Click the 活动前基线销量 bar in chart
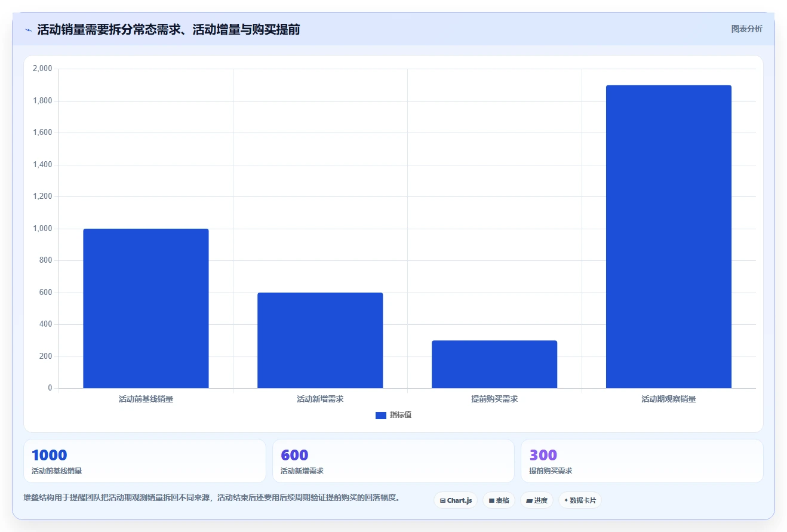Image resolution: width=787 pixels, height=532 pixels. pos(146,308)
